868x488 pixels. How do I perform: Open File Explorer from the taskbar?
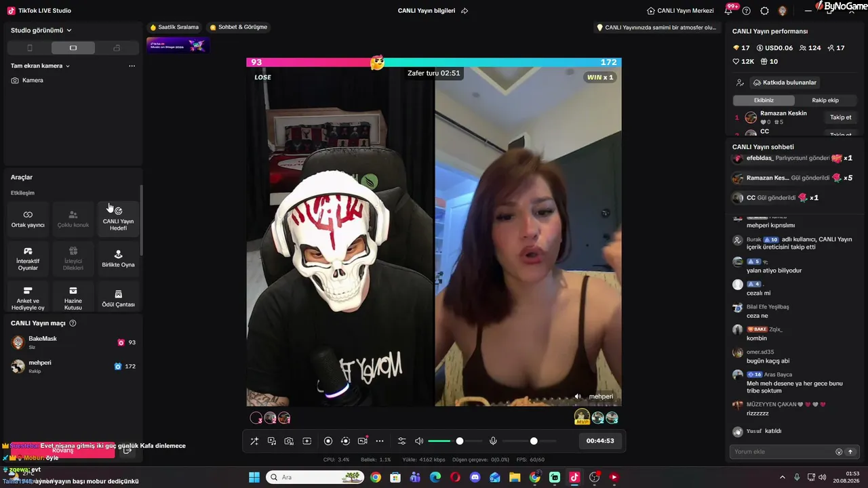pos(515,477)
